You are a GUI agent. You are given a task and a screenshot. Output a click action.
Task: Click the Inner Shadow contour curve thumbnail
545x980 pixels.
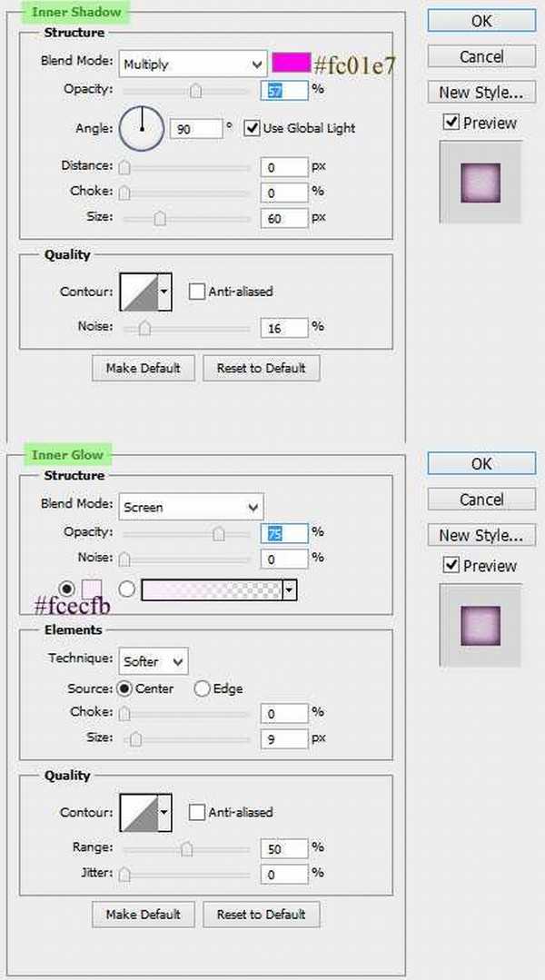point(138,292)
